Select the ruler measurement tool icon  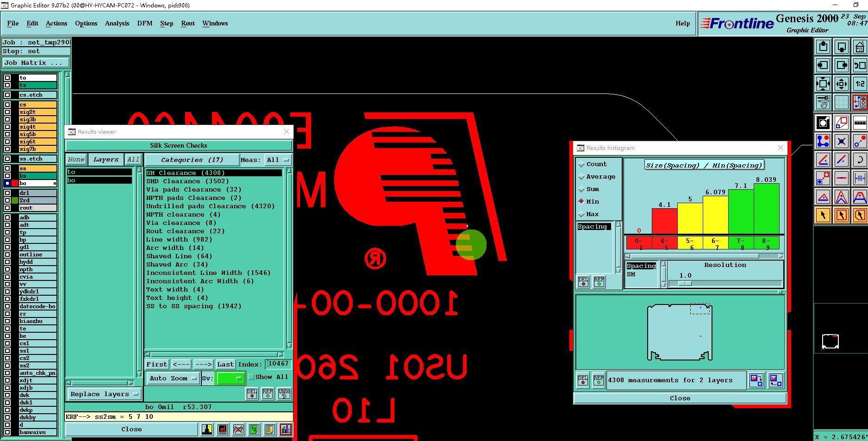click(860, 123)
